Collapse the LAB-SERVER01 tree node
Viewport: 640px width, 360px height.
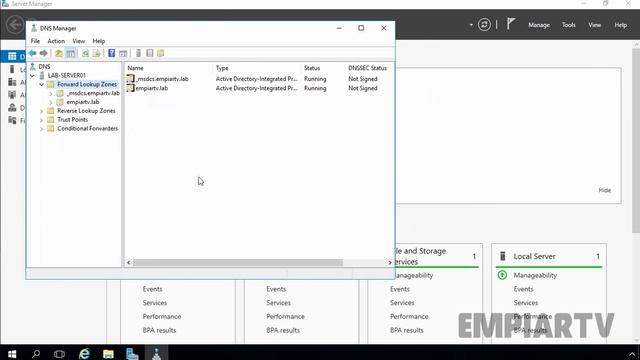point(32,76)
